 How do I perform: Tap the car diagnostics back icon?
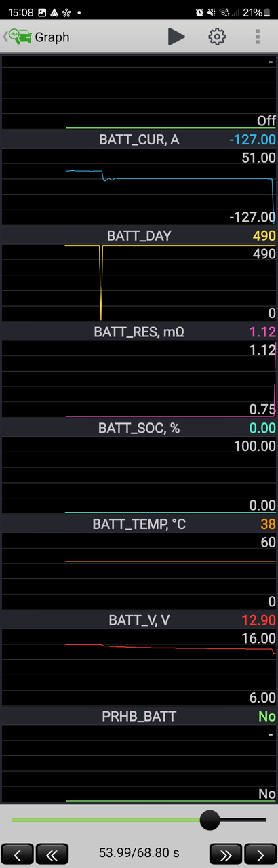pos(17,37)
